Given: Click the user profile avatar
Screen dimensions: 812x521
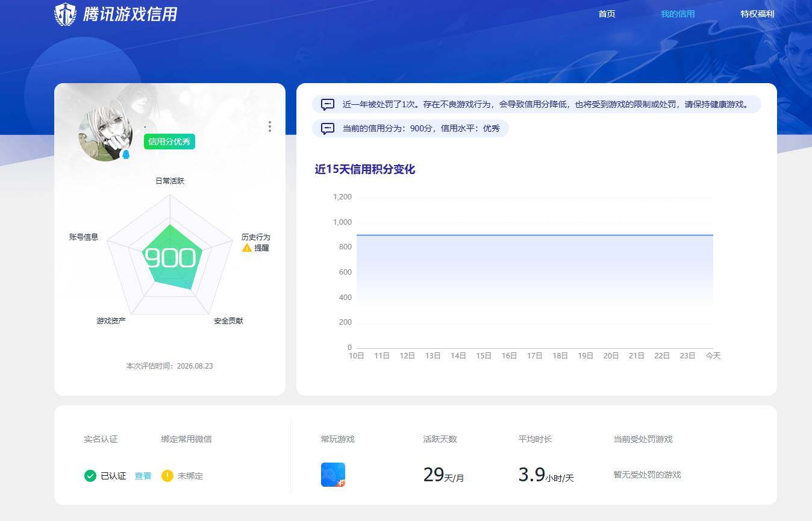Looking at the screenshot, I should 105,134.
